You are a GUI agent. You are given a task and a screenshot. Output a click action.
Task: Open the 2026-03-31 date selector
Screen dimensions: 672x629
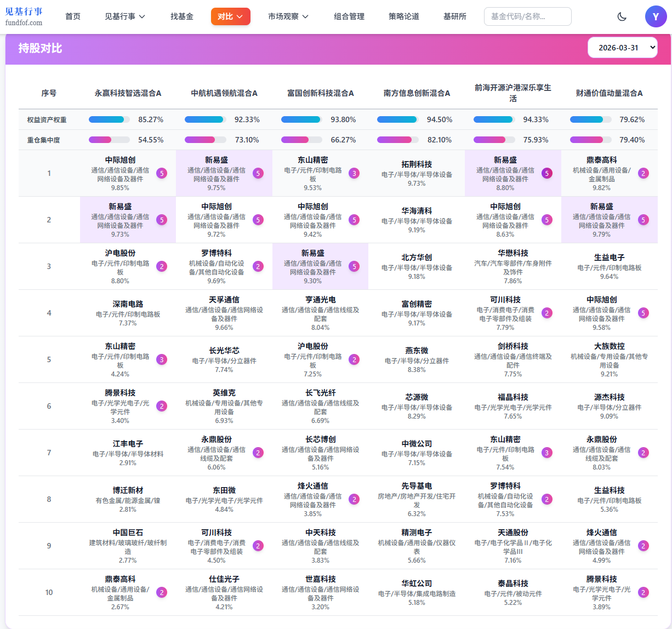pyautogui.click(x=622, y=48)
